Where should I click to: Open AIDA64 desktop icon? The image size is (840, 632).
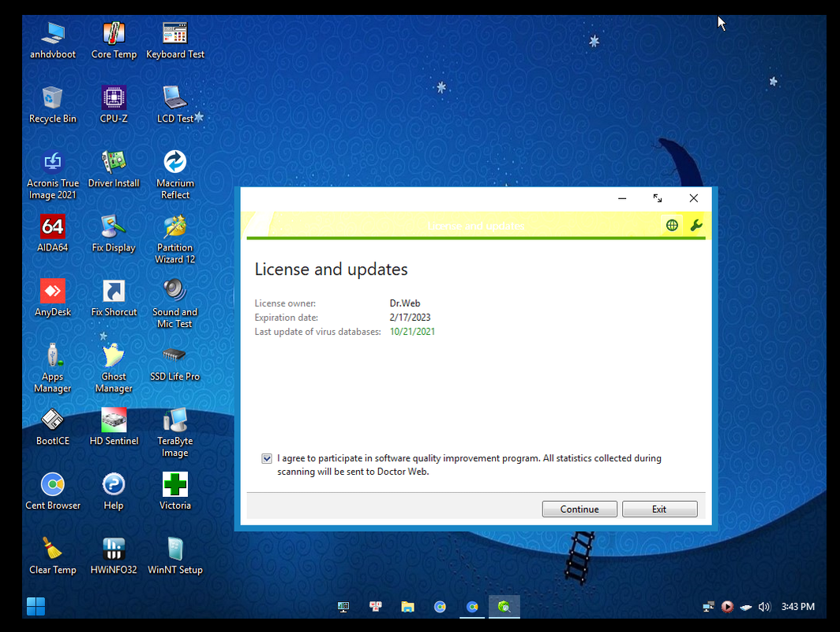[52, 234]
